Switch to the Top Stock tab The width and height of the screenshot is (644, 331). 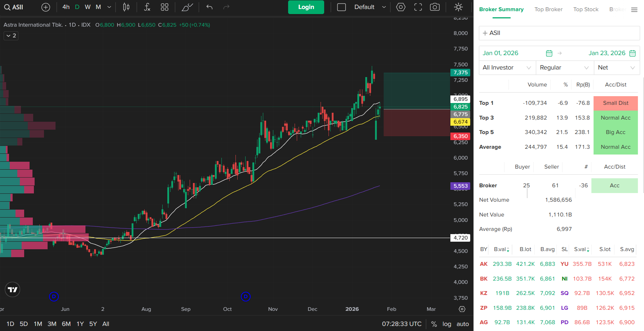pyautogui.click(x=586, y=9)
